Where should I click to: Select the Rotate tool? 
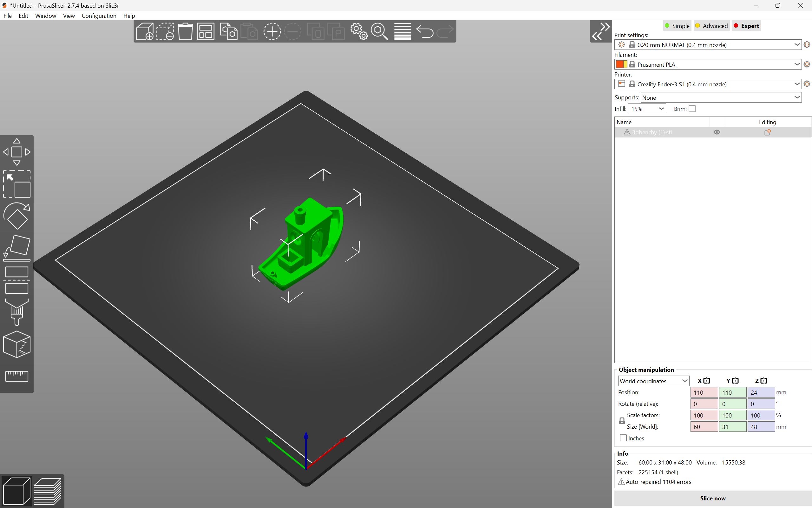pos(17,216)
